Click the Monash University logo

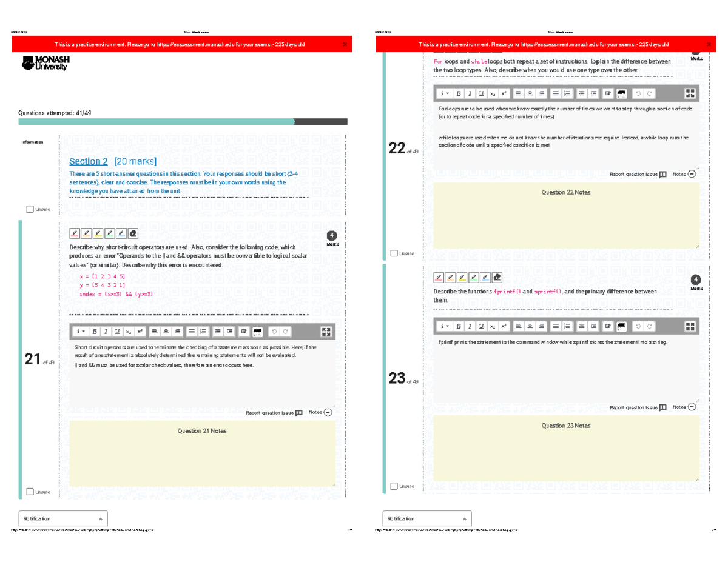tap(45, 63)
